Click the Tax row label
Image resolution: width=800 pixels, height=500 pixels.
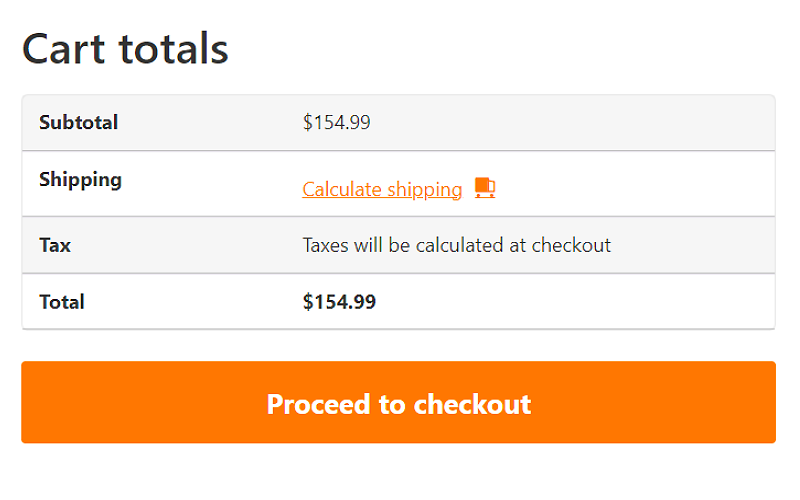(55, 245)
